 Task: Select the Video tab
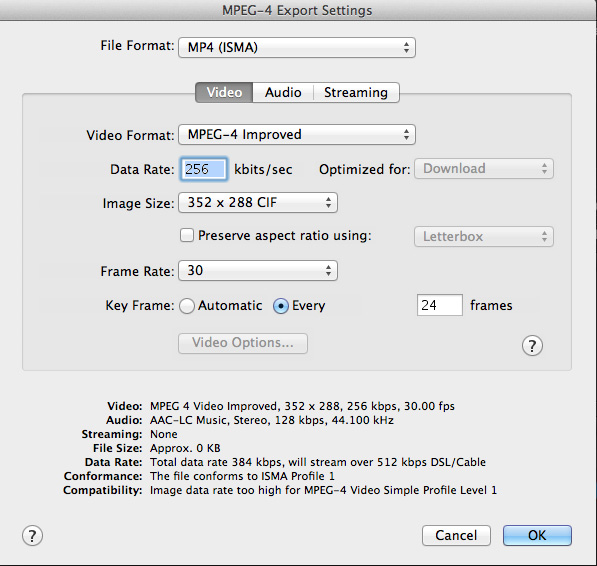(224, 92)
